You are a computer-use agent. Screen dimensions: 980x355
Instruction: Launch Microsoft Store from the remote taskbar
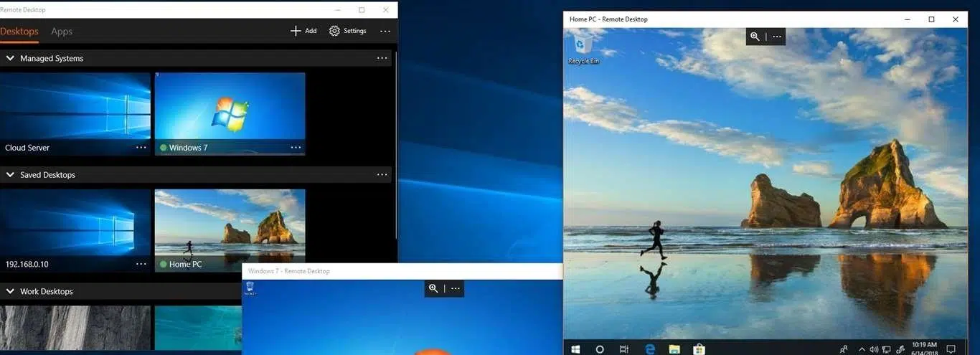coord(699,349)
